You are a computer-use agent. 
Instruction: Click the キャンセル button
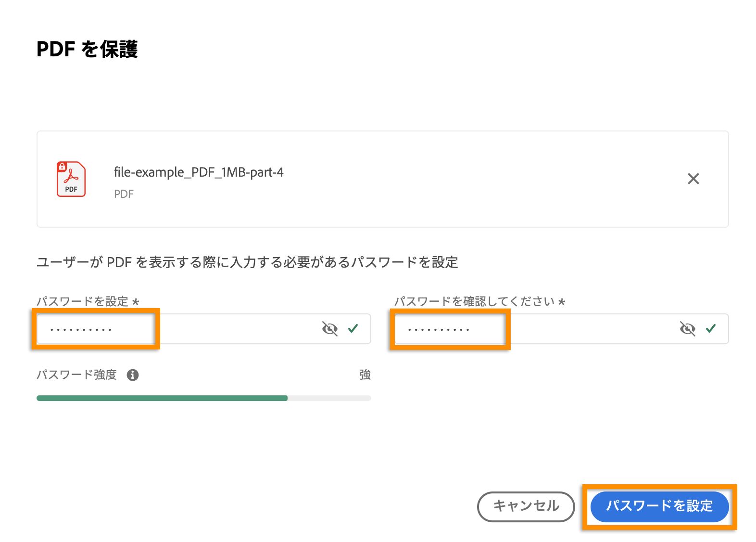[x=526, y=506]
